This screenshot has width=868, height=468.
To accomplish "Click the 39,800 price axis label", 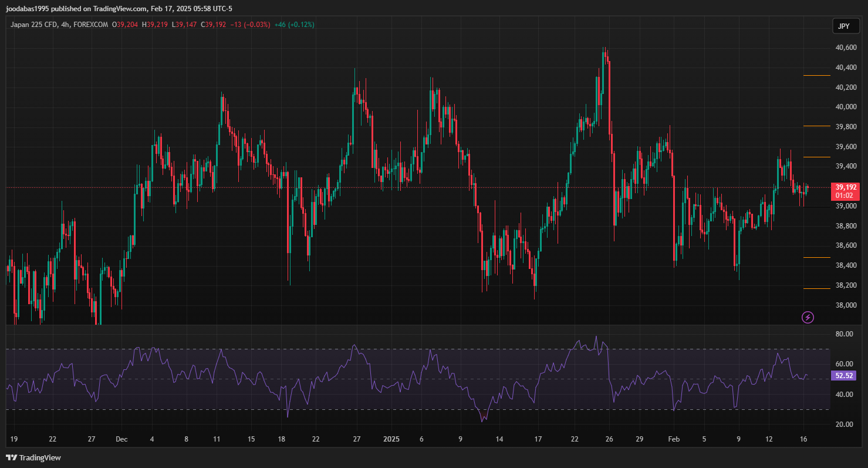I will tap(846, 127).
